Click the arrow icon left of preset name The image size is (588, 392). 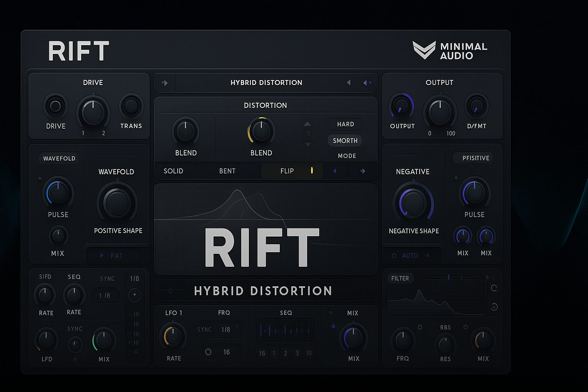pos(165,83)
